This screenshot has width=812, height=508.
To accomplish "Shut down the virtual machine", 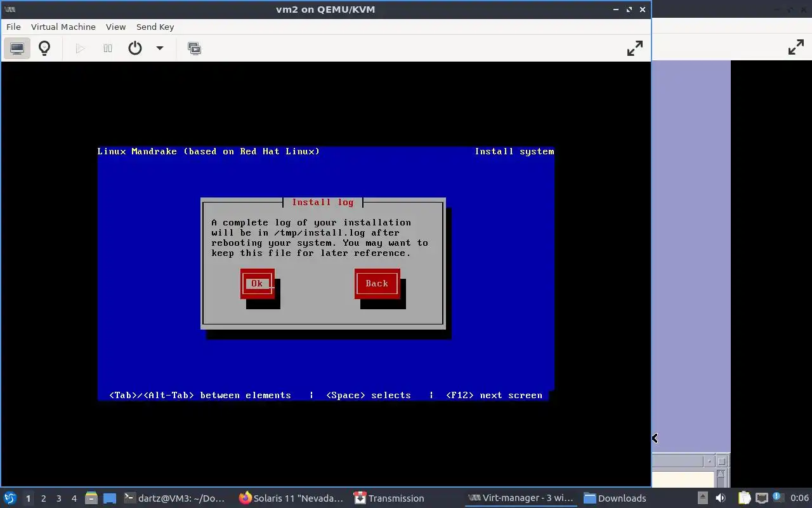I will coord(135,48).
